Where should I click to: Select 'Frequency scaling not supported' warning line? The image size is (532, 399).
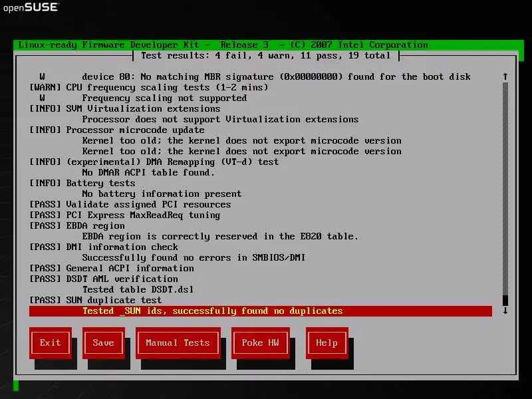coord(164,98)
